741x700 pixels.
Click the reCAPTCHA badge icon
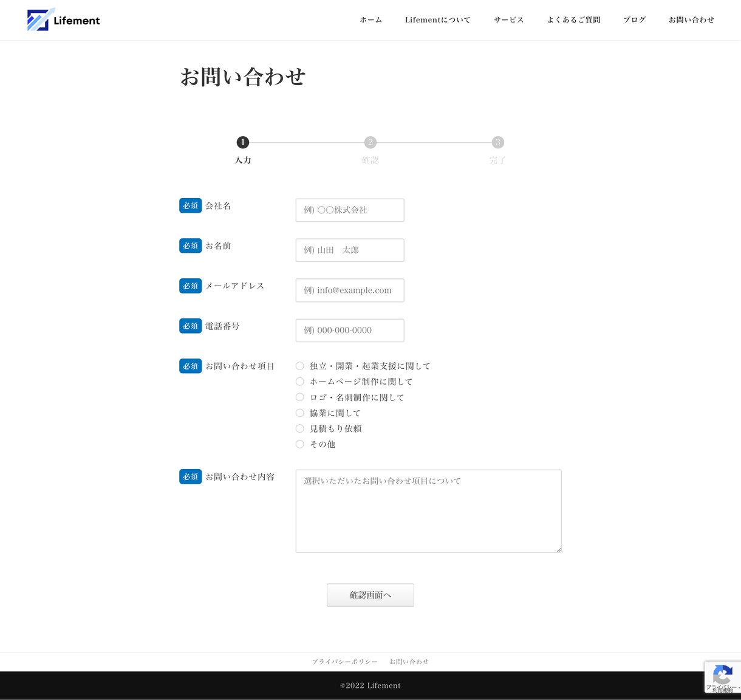pos(722,674)
